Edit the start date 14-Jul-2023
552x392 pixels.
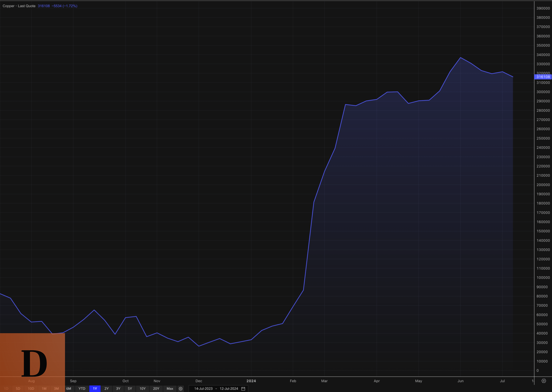coord(203,389)
